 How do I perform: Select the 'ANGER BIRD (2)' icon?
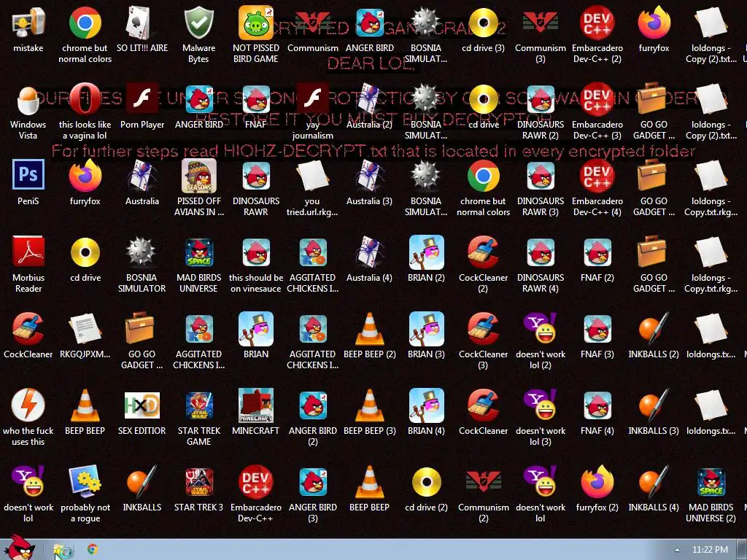(312, 405)
